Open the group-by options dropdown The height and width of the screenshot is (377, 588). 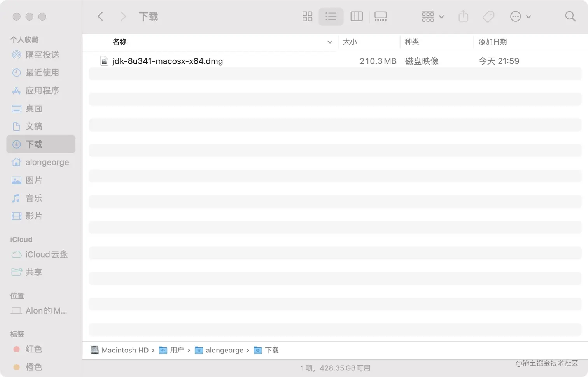(x=433, y=16)
